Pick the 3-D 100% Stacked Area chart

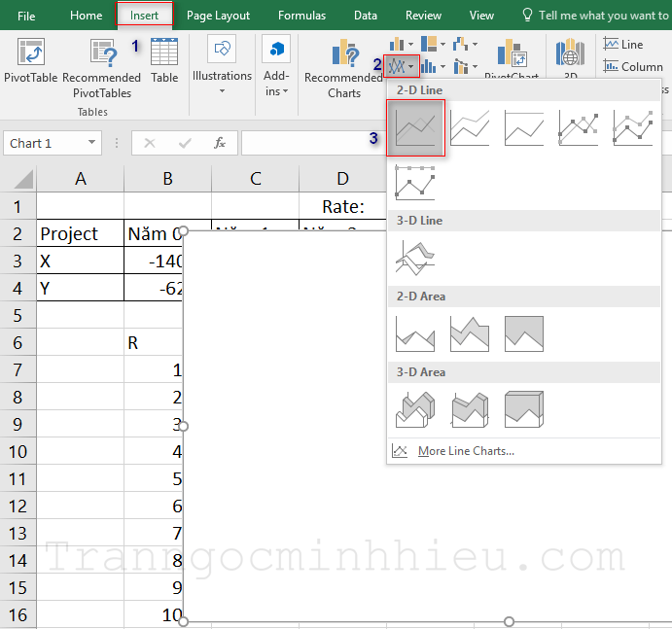(x=524, y=409)
